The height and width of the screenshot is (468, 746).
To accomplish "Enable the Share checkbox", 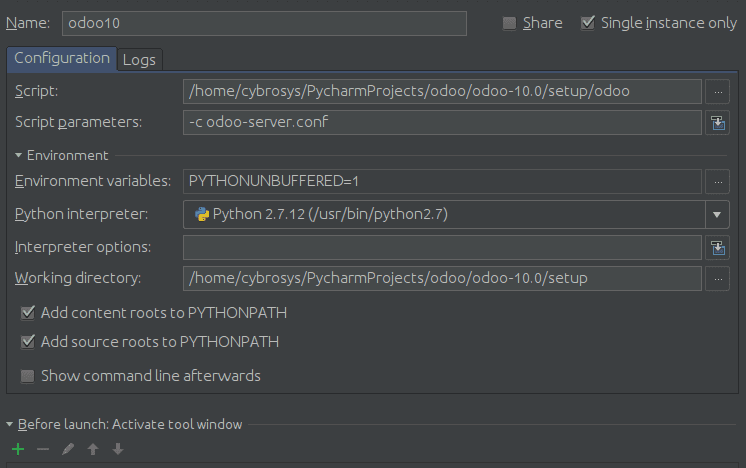I will (510, 23).
